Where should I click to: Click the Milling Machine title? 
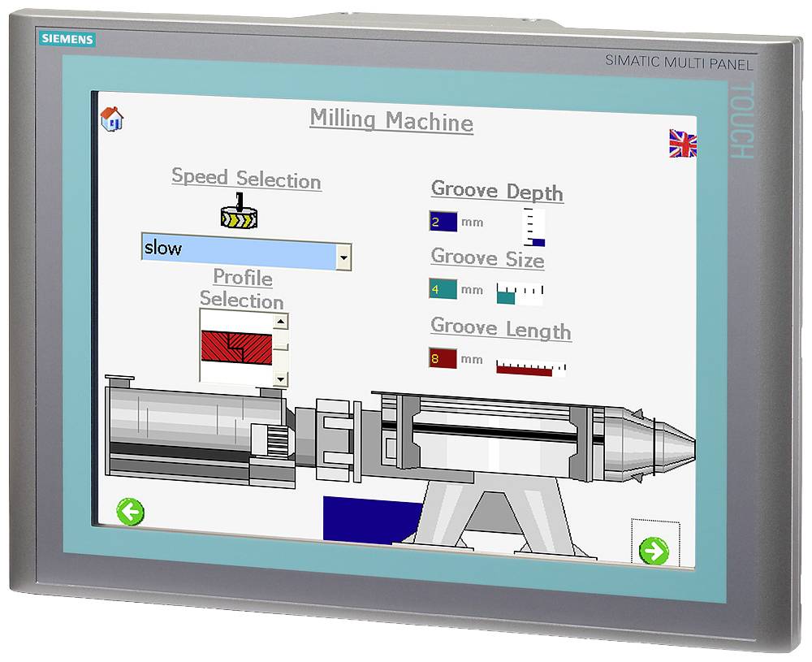[391, 121]
